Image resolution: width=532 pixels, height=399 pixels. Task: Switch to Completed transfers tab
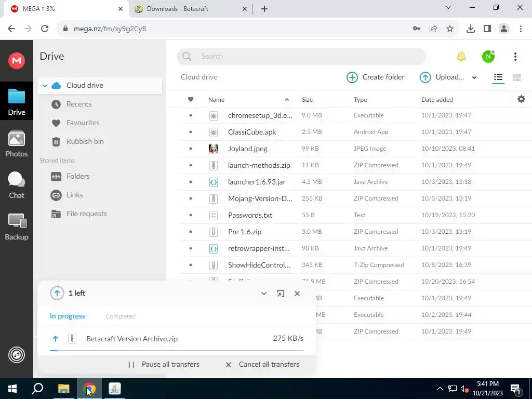[121, 316]
